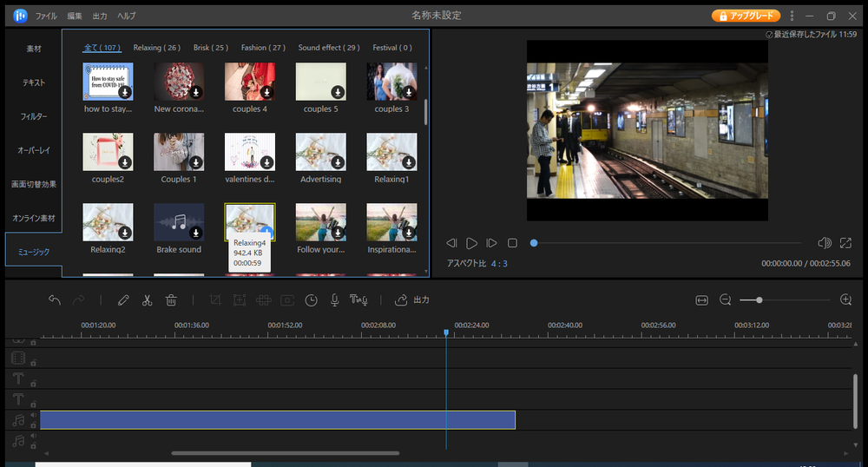
Task: Download the 'Brake sound' audio
Action: [x=196, y=233]
